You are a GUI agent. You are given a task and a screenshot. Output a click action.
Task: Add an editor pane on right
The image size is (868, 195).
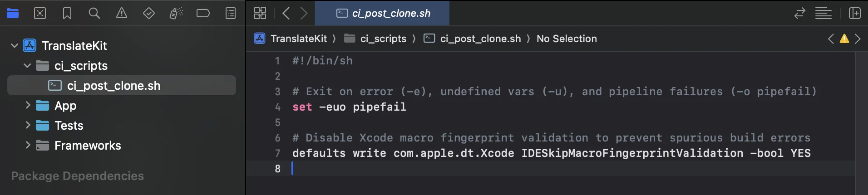tap(855, 14)
